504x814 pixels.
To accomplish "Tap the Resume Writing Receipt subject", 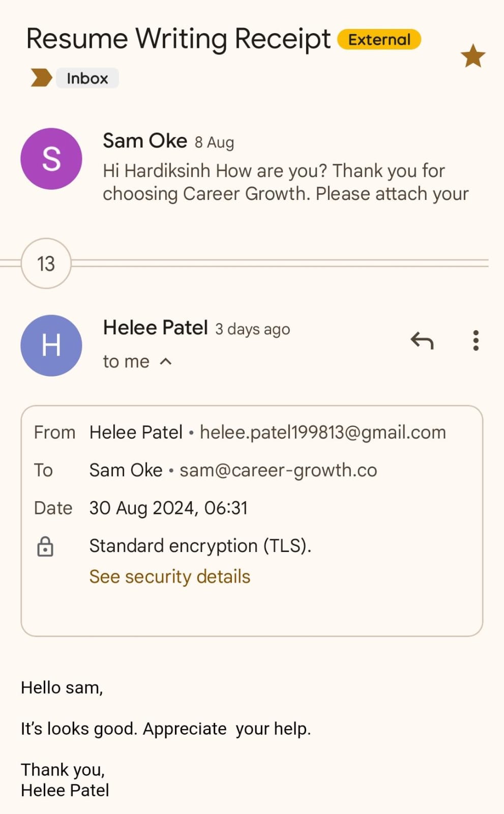I will [x=178, y=39].
